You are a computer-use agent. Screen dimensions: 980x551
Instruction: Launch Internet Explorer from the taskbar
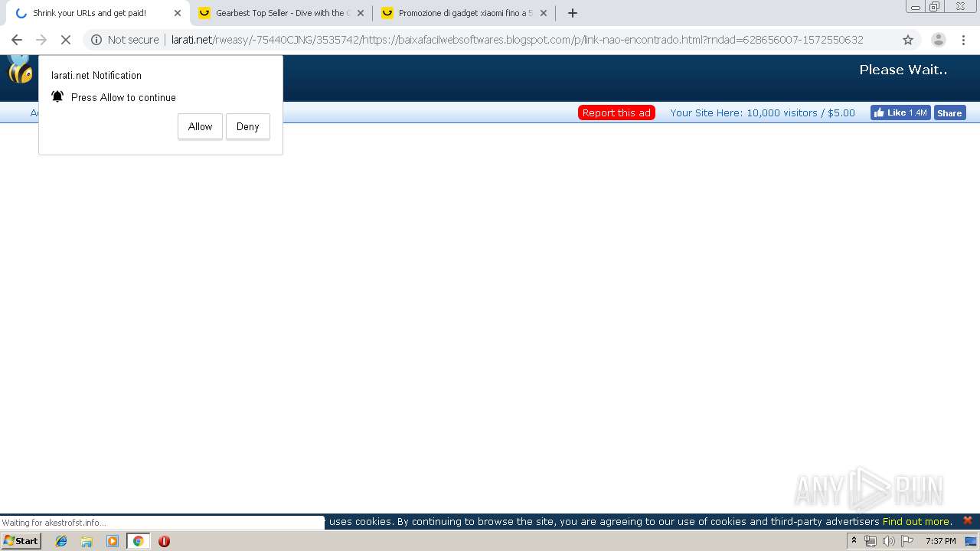point(61,541)
